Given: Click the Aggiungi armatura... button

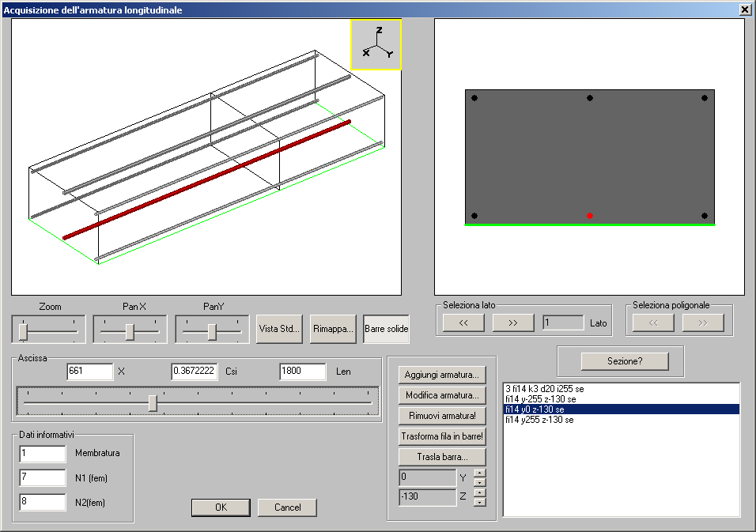Looking at the screenshot, I should pyautogui.click(x=441, y=375).
